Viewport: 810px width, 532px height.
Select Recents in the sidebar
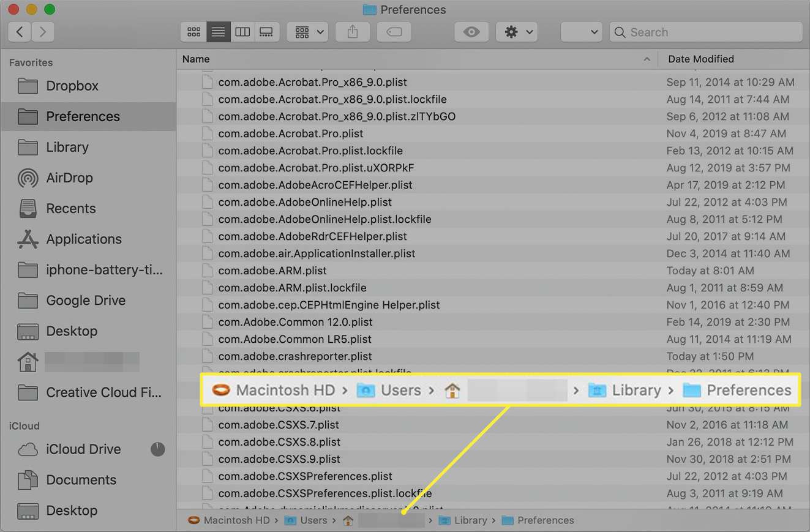point(70,209)
